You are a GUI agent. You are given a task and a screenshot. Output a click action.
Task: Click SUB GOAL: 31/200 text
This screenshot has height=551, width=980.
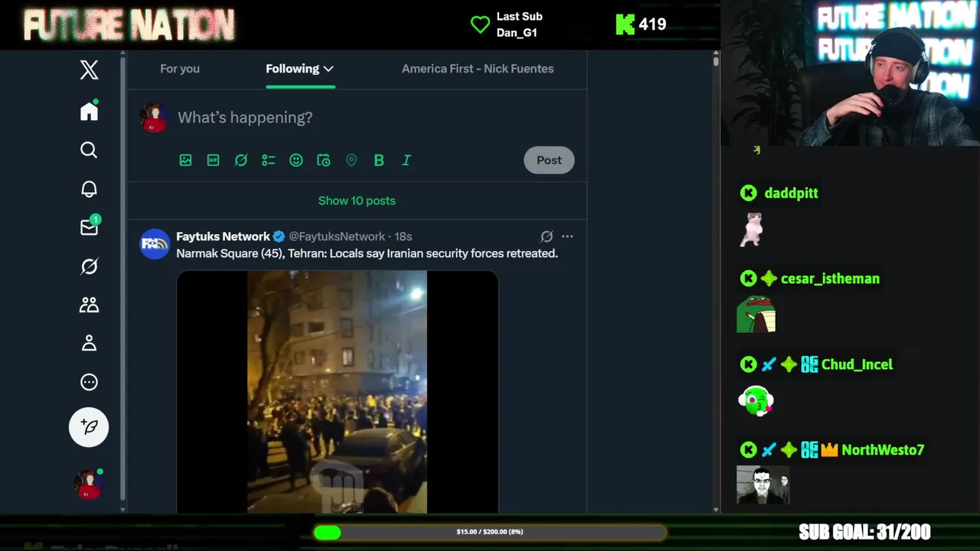[864, 532]
